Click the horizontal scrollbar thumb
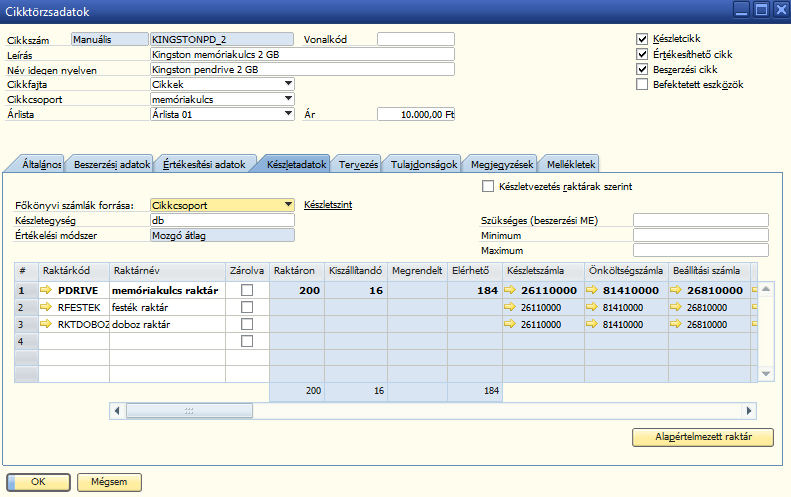This screenshot has width=791, height=497. pos(189,411)
